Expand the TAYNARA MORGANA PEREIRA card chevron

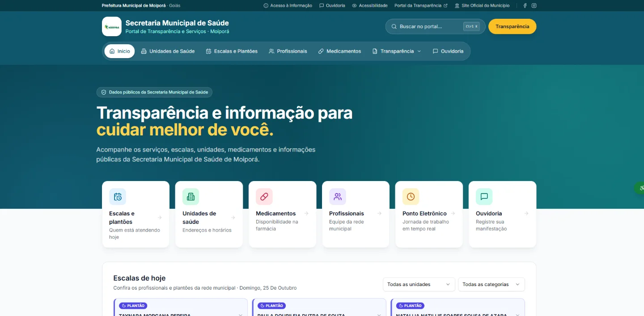click(x=240, y=314)
